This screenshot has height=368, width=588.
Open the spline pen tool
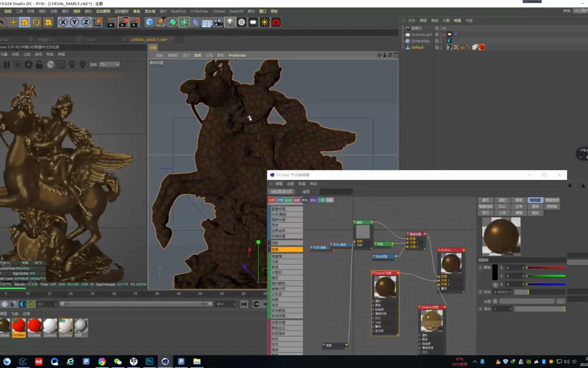[161, 22]
